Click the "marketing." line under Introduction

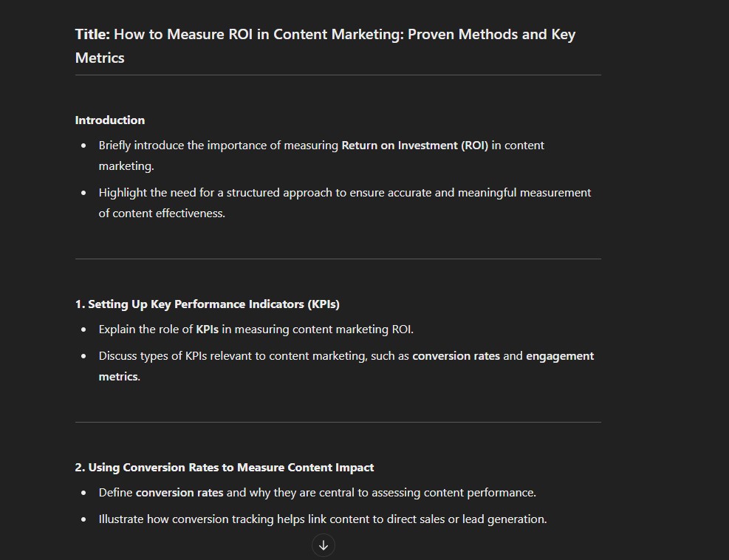click(126, 166)
